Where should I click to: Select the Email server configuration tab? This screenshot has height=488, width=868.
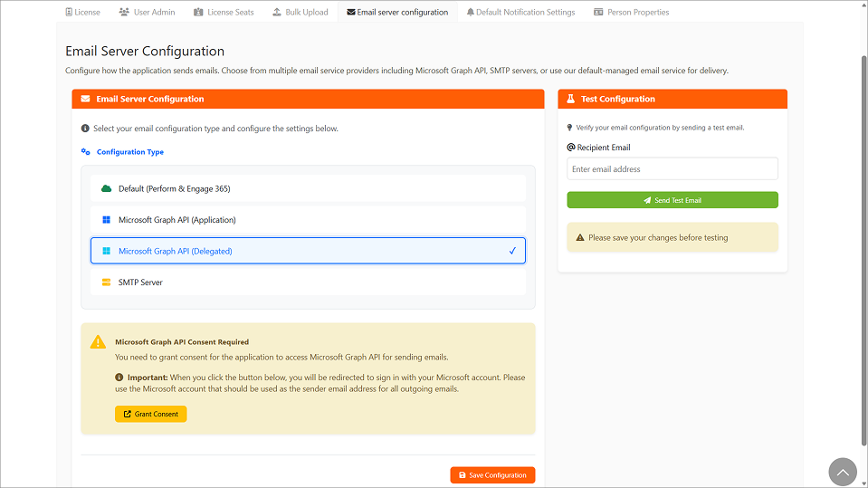tap(397, 12)
